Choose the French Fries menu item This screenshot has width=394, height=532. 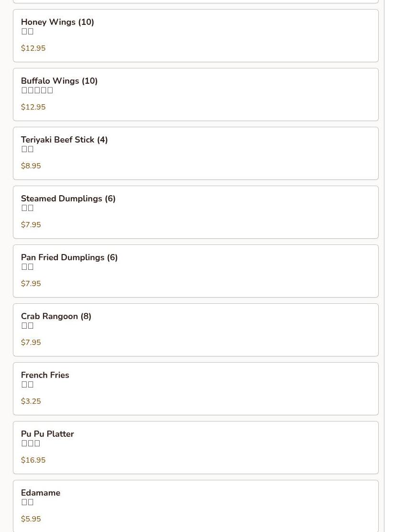coord(196,389)
